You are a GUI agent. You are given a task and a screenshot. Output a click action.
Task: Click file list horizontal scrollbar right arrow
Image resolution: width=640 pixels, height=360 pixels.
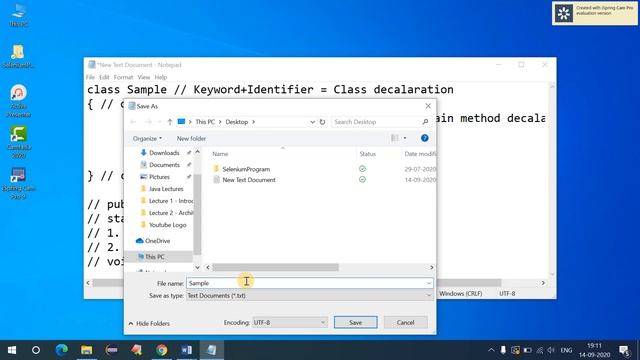(432, 267)
